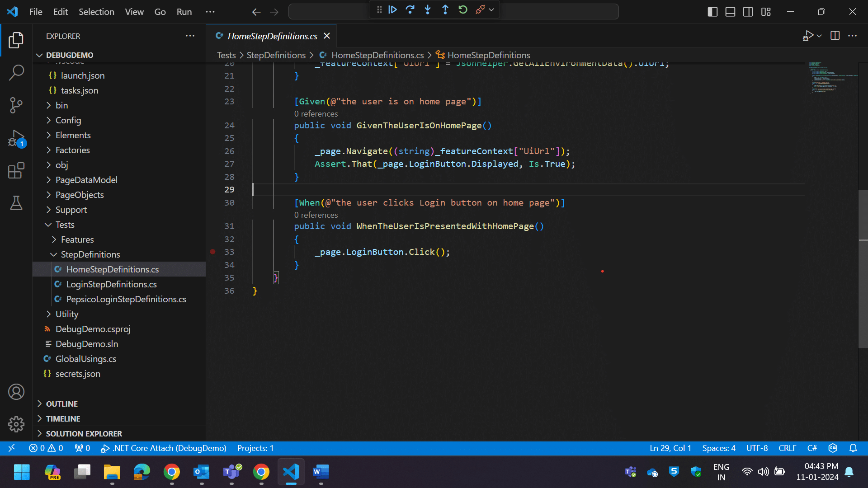Open the Manage gear icon
Viewport: 868px width, 488px height.
[16, 424]
